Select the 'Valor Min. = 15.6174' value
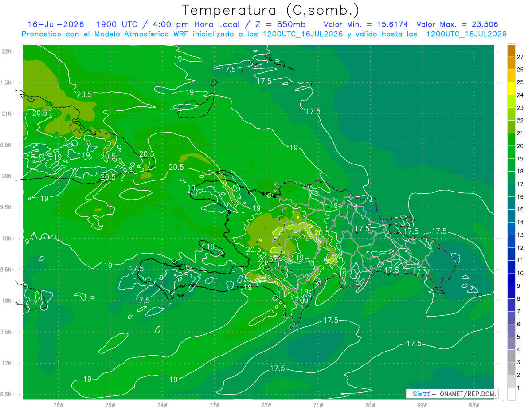The width and height of the screenshot is (532, 411). tap(366, 24)
